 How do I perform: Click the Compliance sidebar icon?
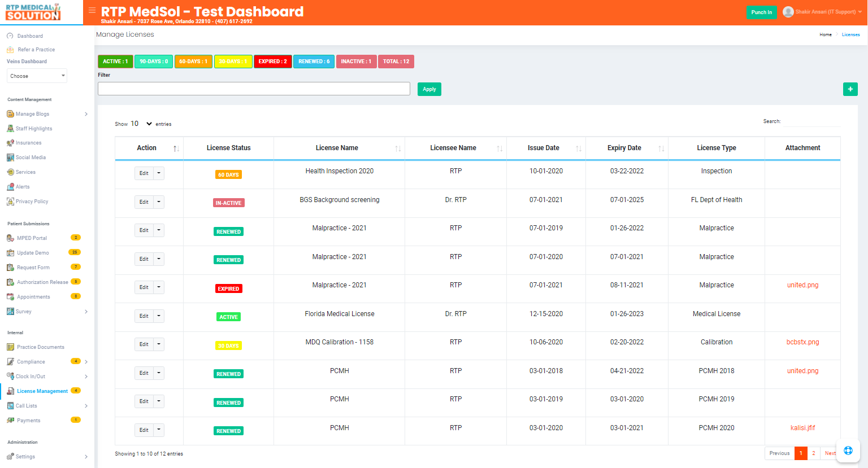tap(10, 362)
